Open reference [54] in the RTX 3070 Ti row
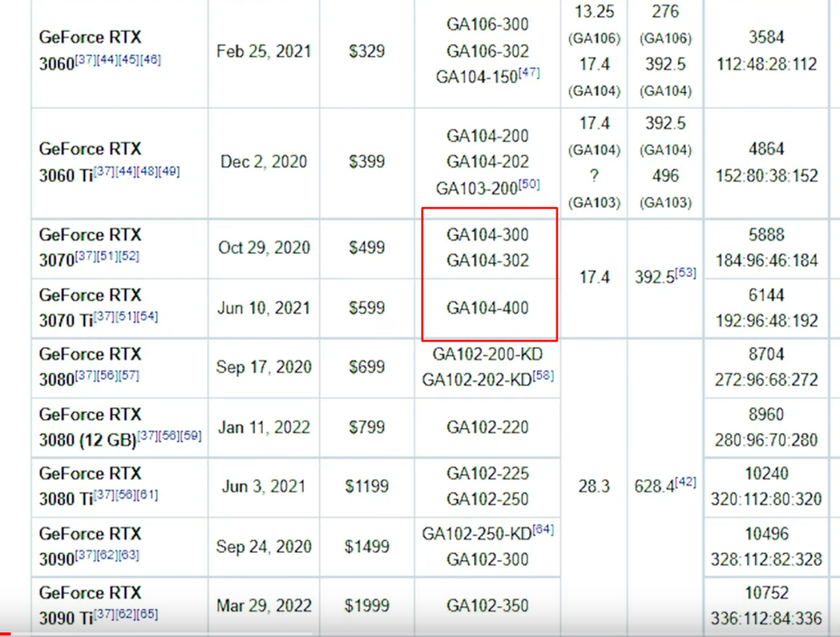This screenshot has height=637, width=840. click(x=147, y=316)
